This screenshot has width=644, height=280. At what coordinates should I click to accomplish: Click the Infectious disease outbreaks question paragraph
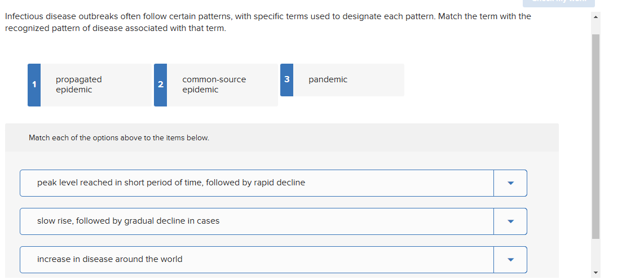pos(268,22)
